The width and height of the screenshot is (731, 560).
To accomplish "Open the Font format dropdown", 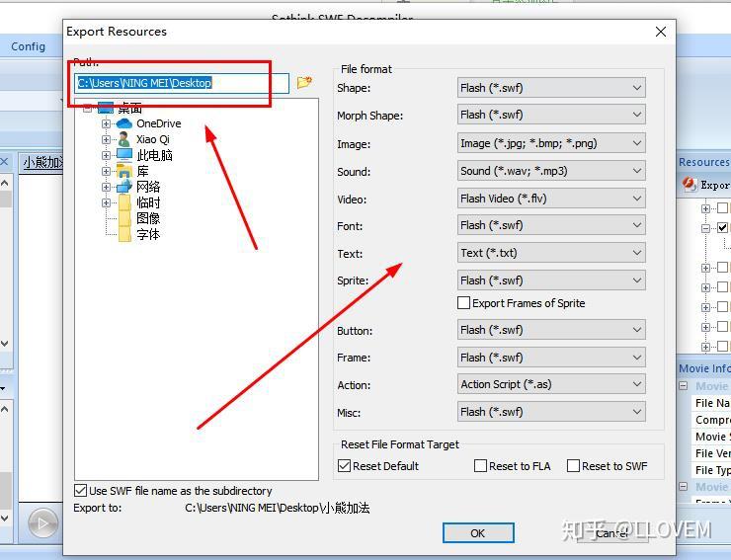I will [x=551, y=225].
